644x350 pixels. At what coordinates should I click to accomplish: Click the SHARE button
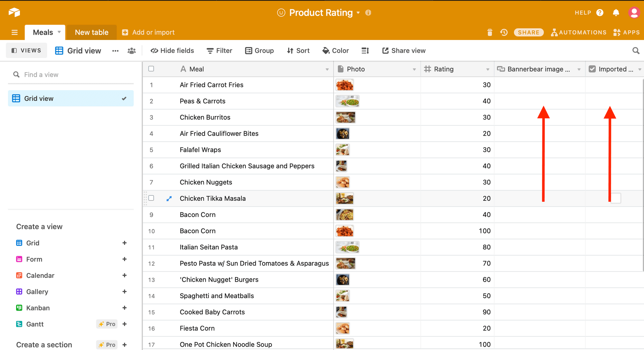[528, 32]
